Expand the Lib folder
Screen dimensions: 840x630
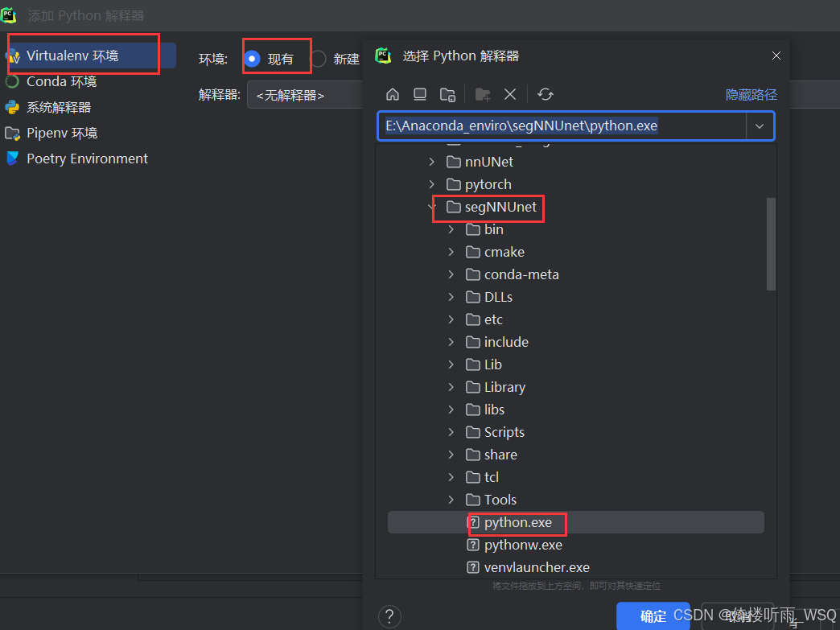pyautogui.click(x=451, y=364)
